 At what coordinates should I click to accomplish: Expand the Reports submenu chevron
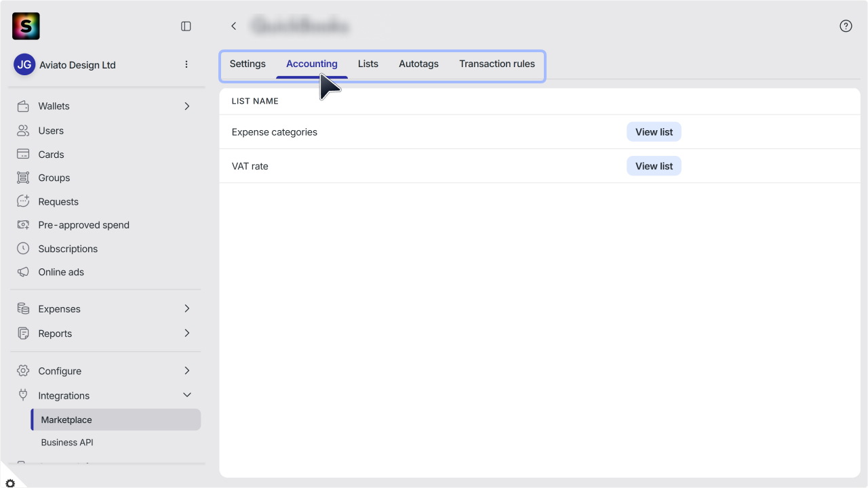click(x=187, y=333)
